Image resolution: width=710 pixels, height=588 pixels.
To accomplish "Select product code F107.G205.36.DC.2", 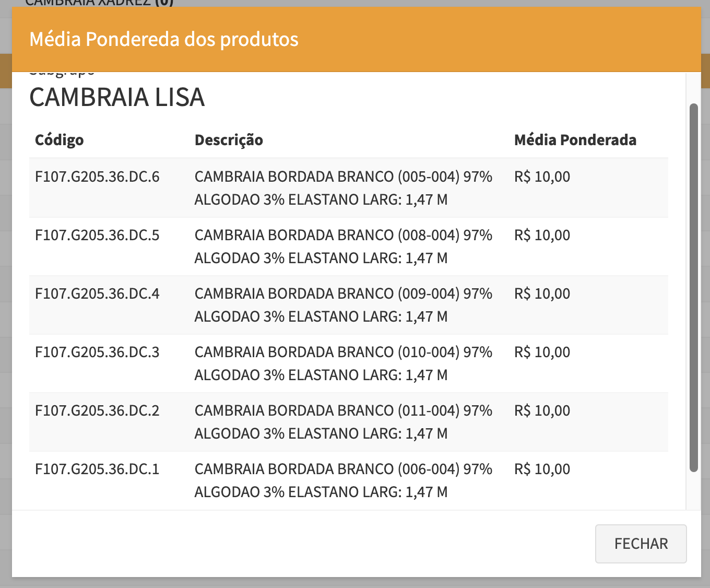I will pyautogui.click(x=97, y=411).
